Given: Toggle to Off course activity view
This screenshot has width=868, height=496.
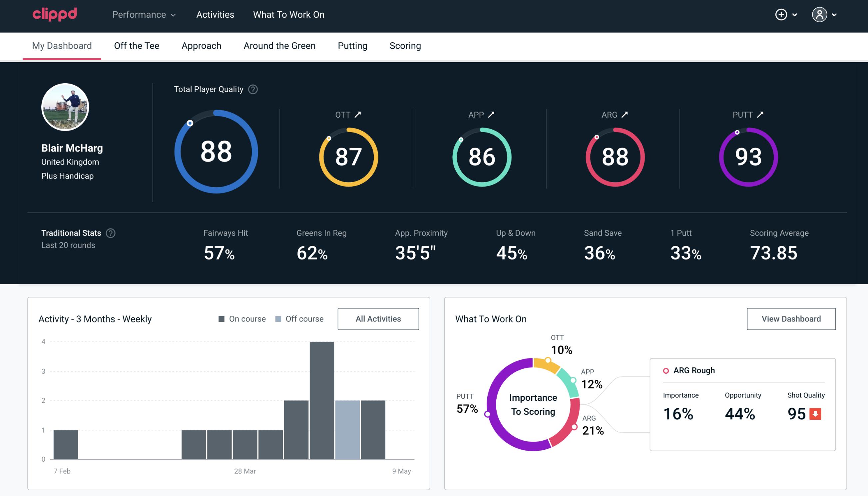Looking at the screenshot, I should (x=298, y=319).
